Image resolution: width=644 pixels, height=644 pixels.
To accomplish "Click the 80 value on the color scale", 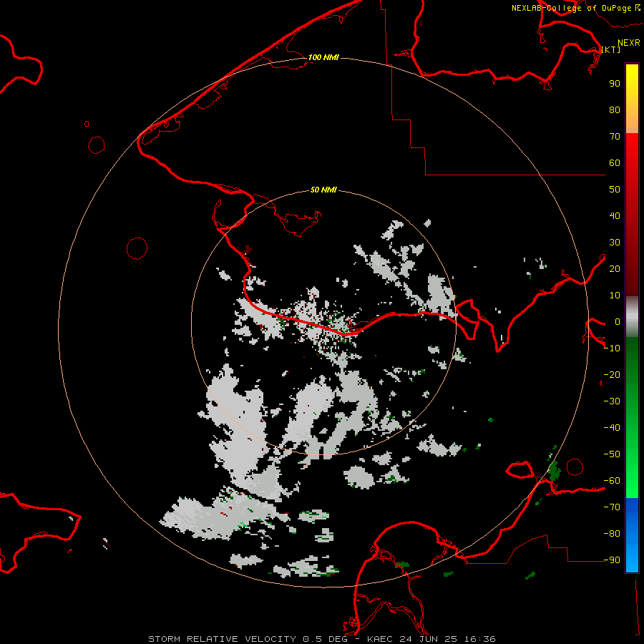I will pyautogui.click(x=615, y=109).
